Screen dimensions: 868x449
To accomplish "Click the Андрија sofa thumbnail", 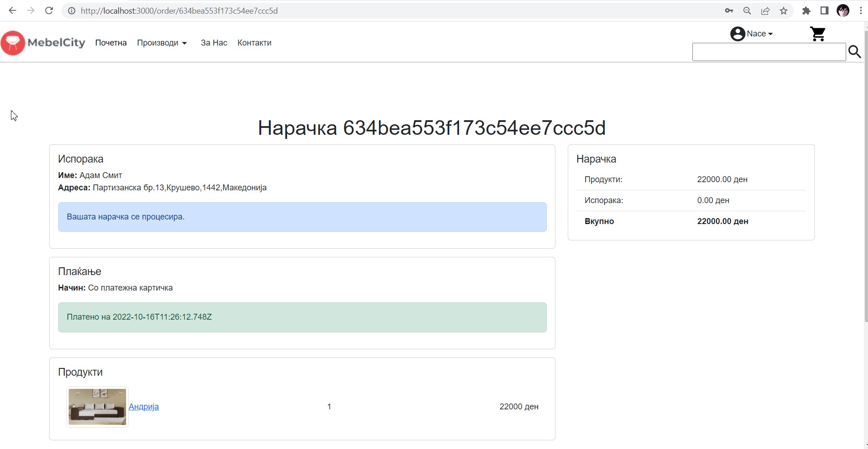I will [97, 407].
